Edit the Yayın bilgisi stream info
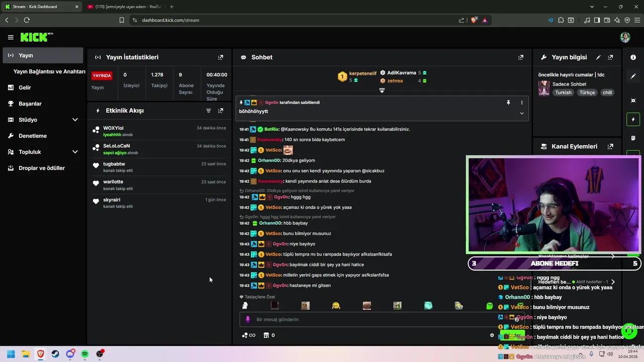Viewport: 644px width, 362px height. [598, 57]
